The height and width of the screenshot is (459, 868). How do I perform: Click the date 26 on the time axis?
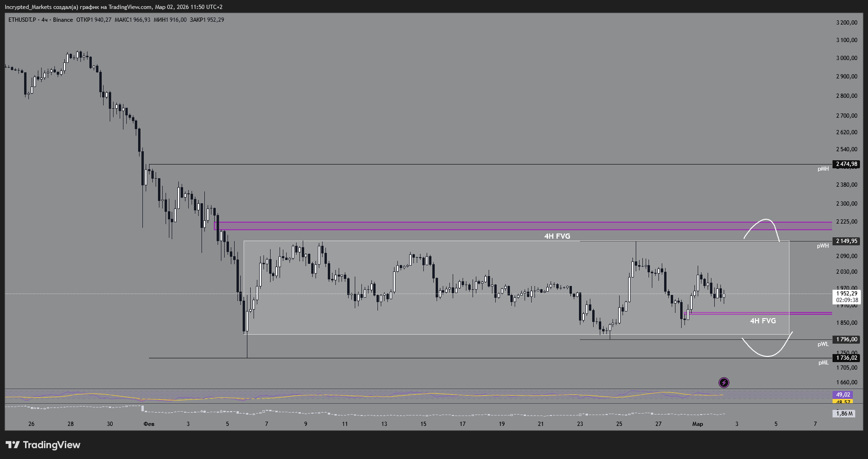pyautogui.click(x=31, y=424)
